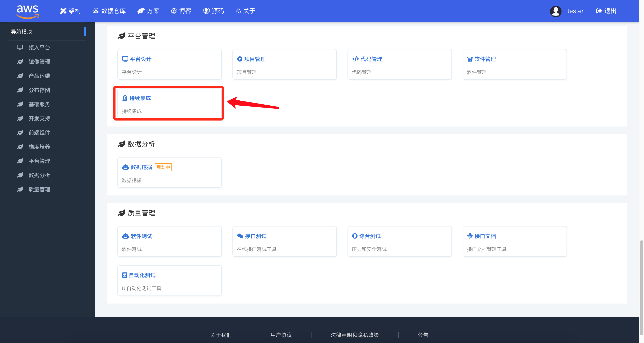
Task: Click the monitor icon on 平台设计 card
Action: click(x=125, y=59)
